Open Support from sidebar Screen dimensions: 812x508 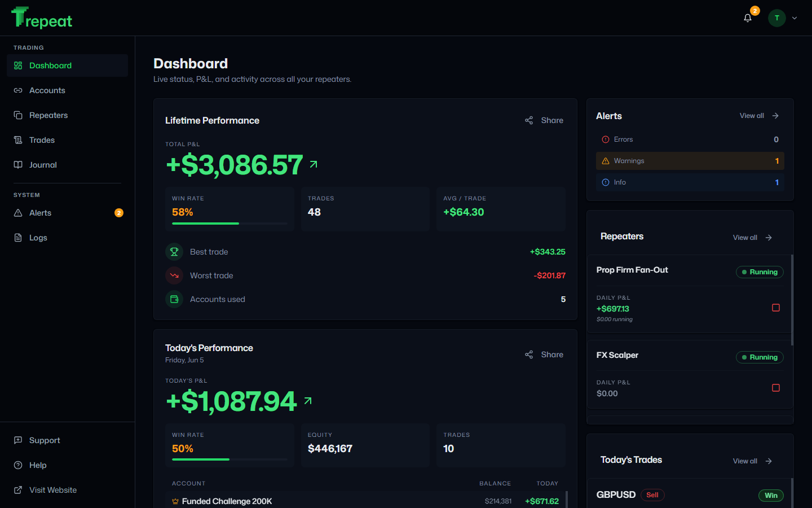67,440
